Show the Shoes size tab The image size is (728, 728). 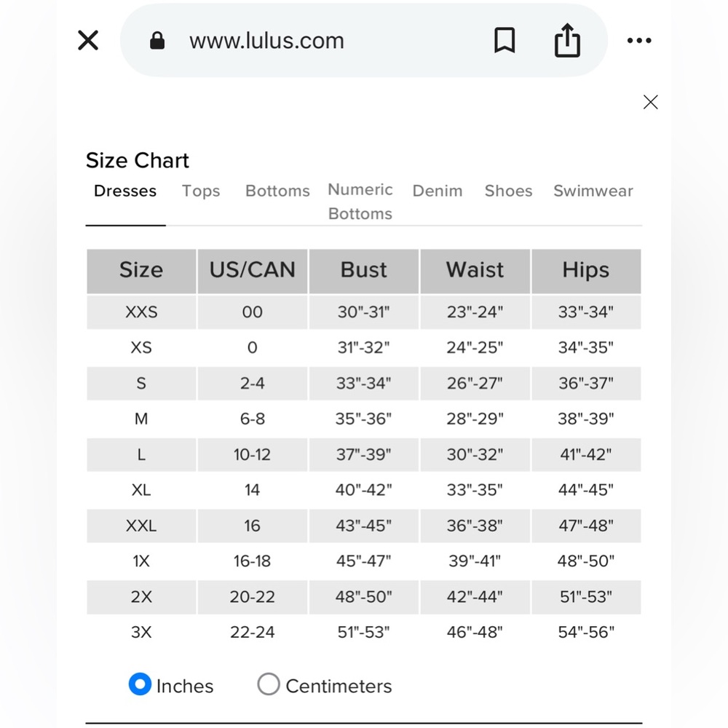pyautogui.click(x=508, y=191)
